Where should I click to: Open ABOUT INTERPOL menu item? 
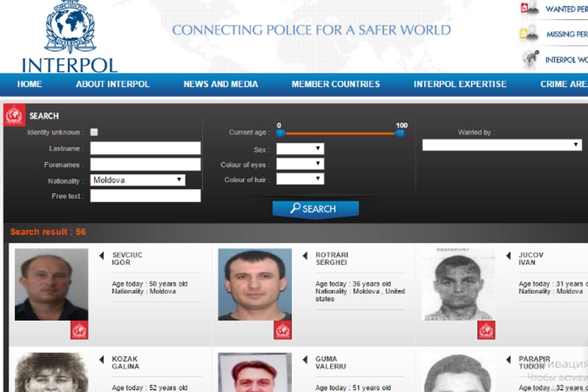tap(112, 84)
